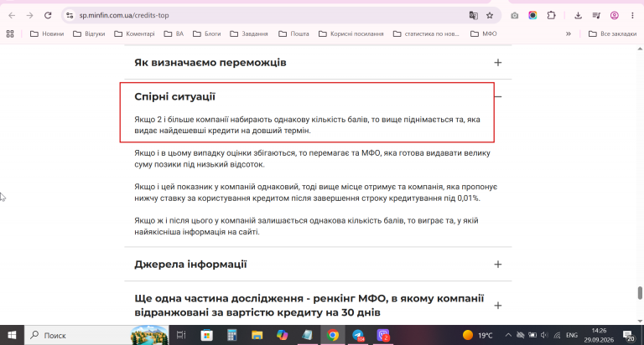Open the media control playlist icon
644x345 pixels.
click(x=596, y=15)
